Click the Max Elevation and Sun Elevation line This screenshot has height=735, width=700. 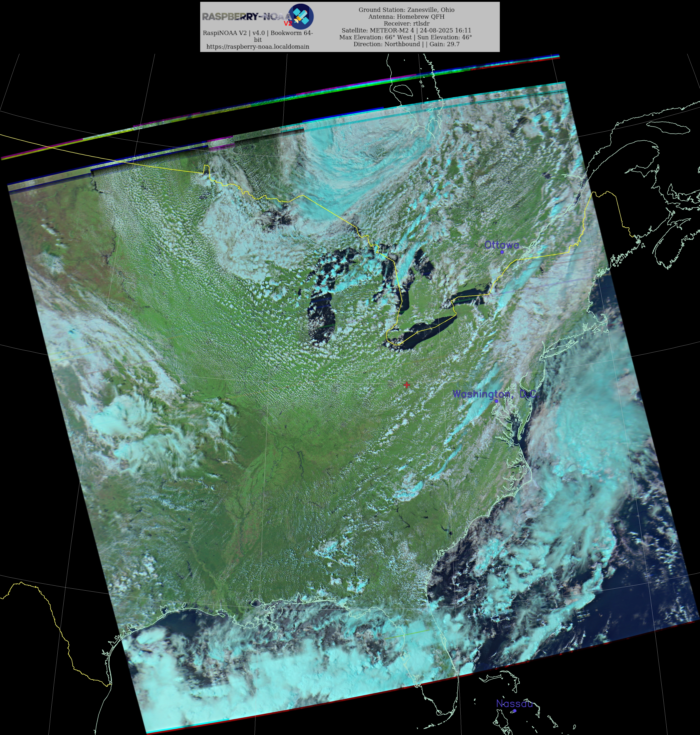pyautogui.click(x=405, y=37)
